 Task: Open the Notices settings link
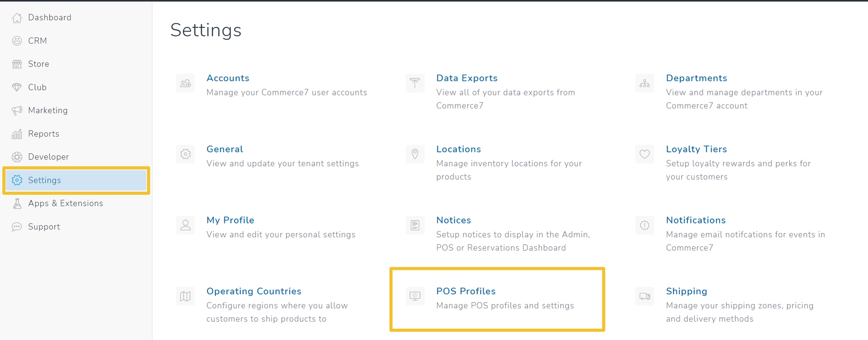(x=453, y=220)
